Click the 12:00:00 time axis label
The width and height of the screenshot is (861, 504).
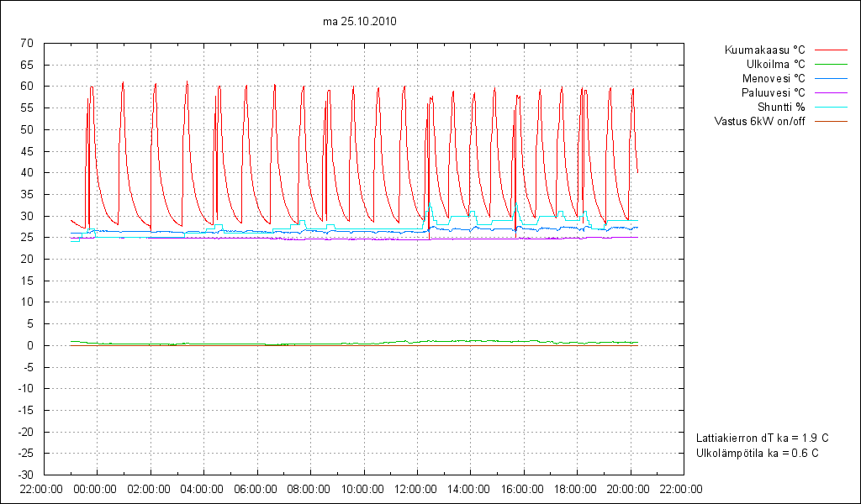415,488
